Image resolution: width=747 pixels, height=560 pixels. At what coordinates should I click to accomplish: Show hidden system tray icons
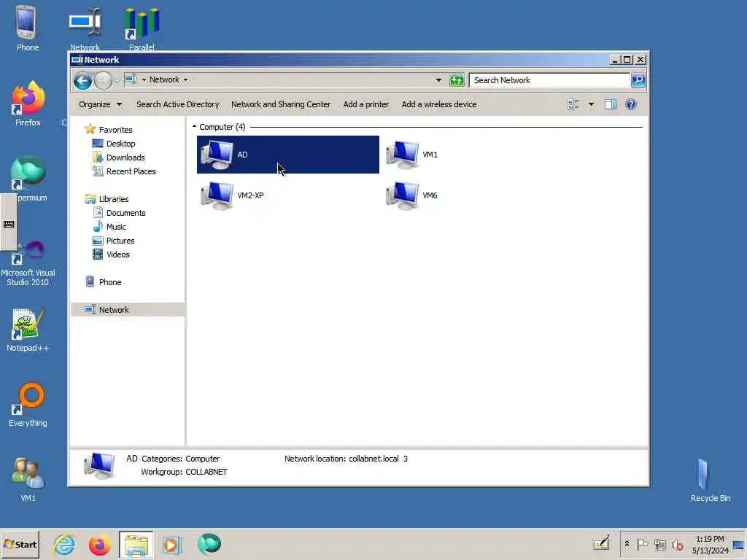pos(627,544)
